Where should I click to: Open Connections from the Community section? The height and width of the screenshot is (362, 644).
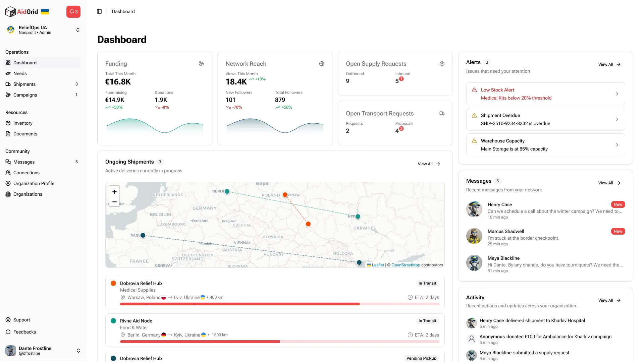click(x=26, y=173)
